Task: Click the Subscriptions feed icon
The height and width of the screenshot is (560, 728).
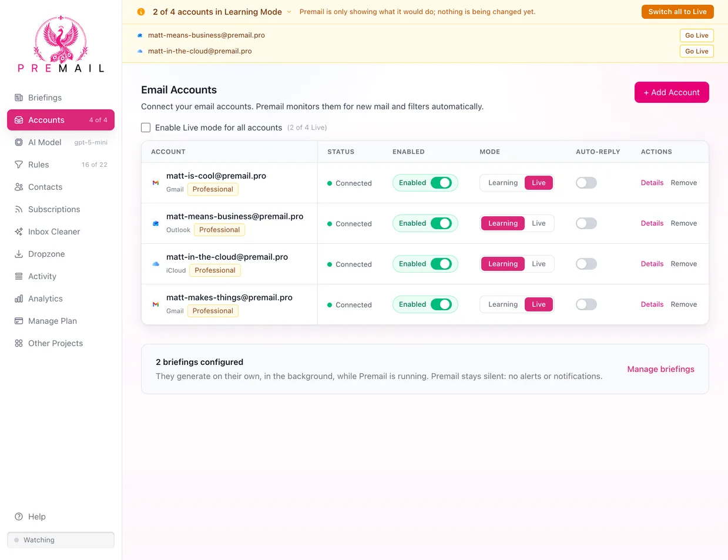Action: (x=19, y=209)
